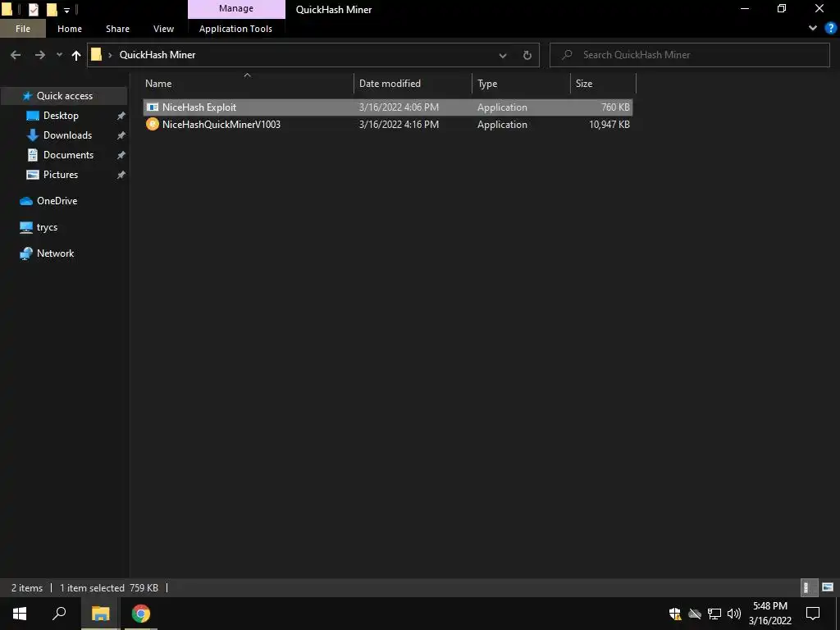Open the taskbar clock and date
Image resolution: width=840 pixels, height=630 pixels.
[x=769, y=614]
